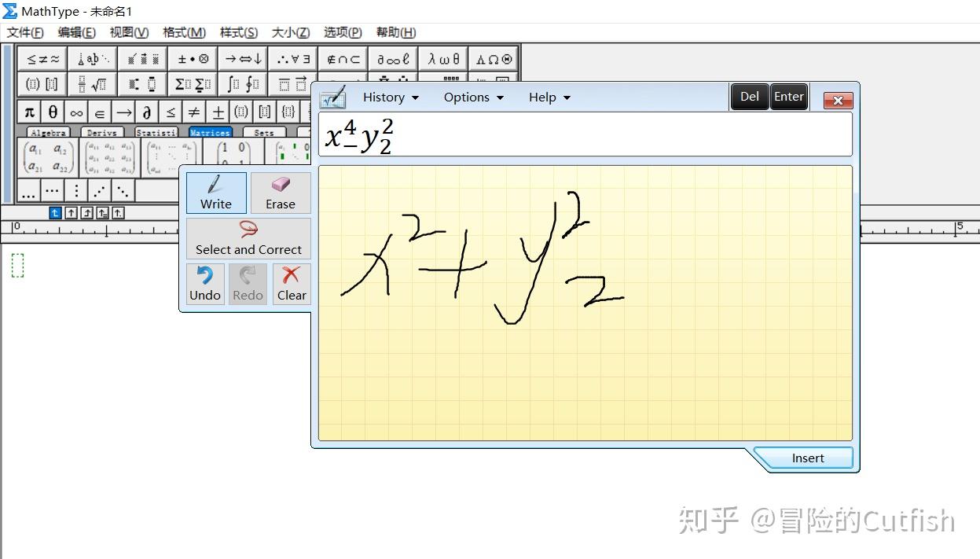Insert the pi symbol
Viewport: 980px width, 559px height.
click(29, 112)
